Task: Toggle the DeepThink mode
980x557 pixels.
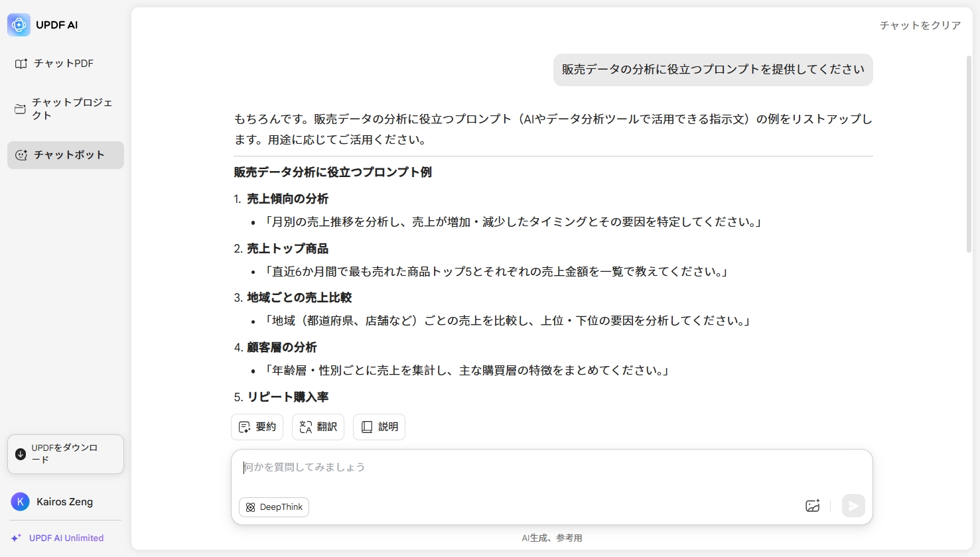Action: tap(274, 507)
